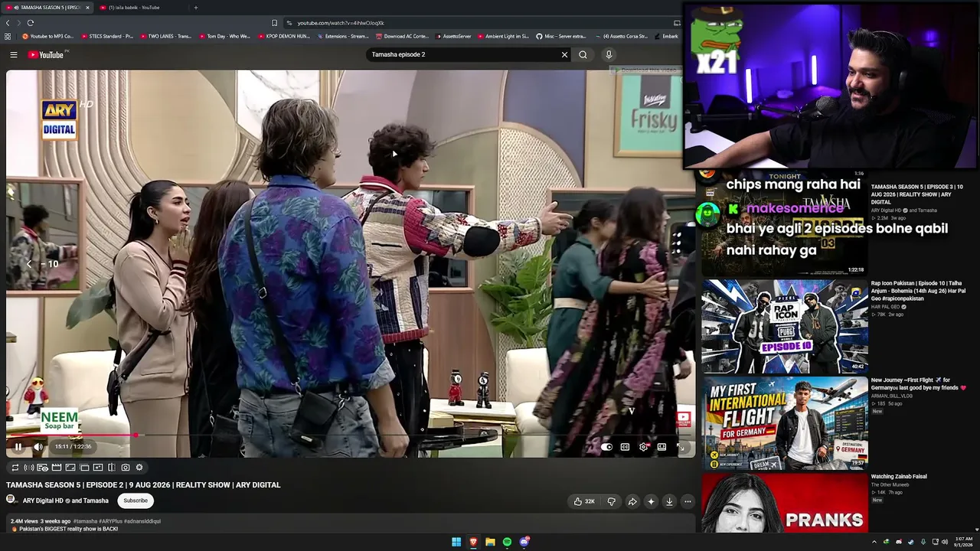Viewport: 980px width, 551px height.
Task: Open Discord from the taskbar
Action: click(x=524, y=542)
